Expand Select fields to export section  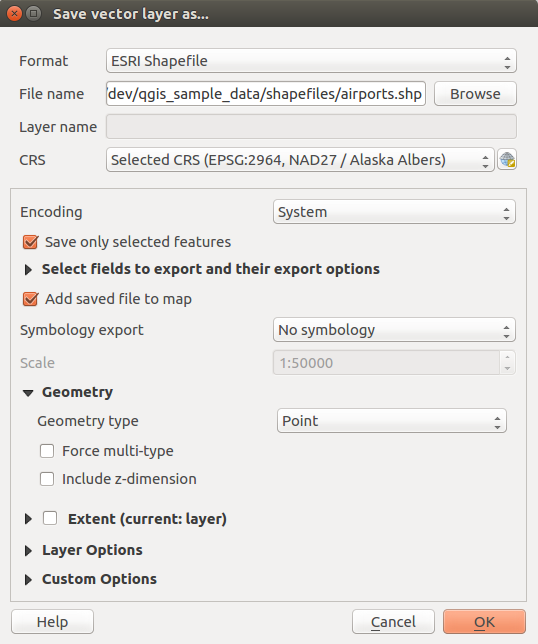(28, 269)
